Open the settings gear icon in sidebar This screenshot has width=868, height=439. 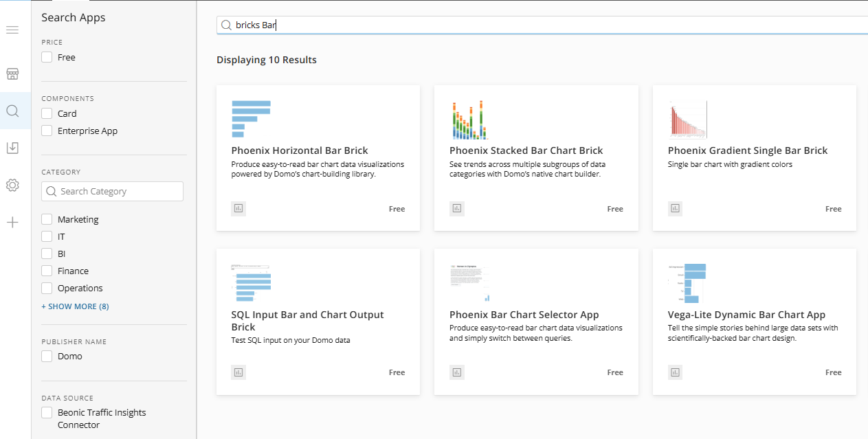click(x=12, y=185)
